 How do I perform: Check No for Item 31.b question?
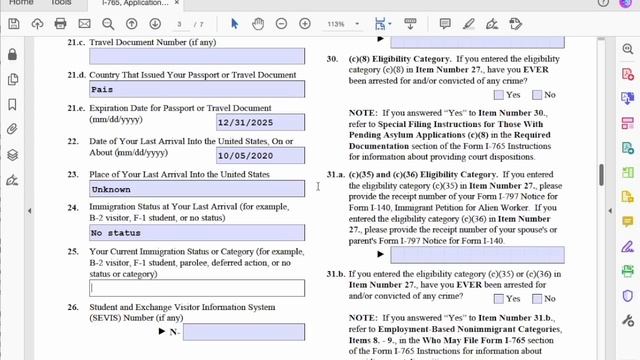tap(537, 299)
